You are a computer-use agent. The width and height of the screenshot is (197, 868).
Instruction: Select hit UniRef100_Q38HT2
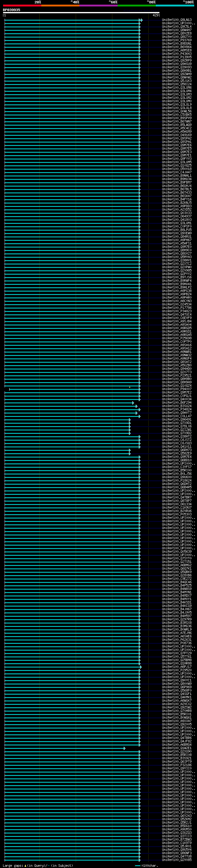[177, 436]
